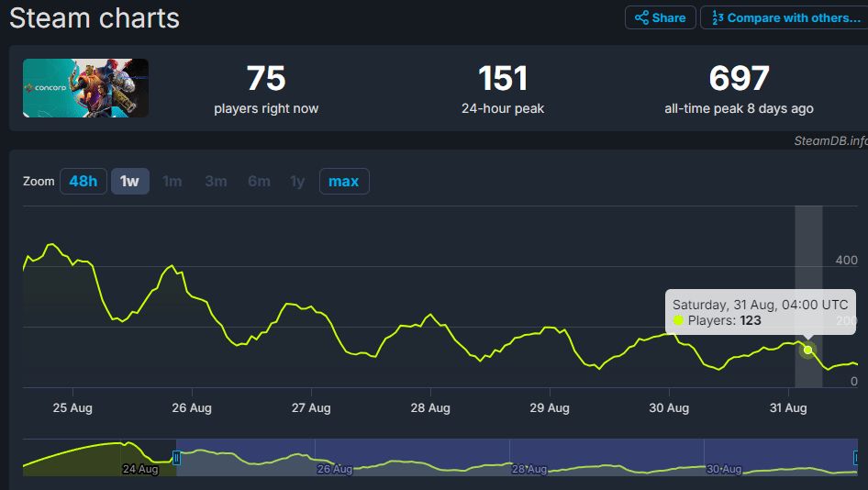The width and height of the screenshot is (868, 490).
Task: Choose the 1m zoom option
Action: pos(172,181)
